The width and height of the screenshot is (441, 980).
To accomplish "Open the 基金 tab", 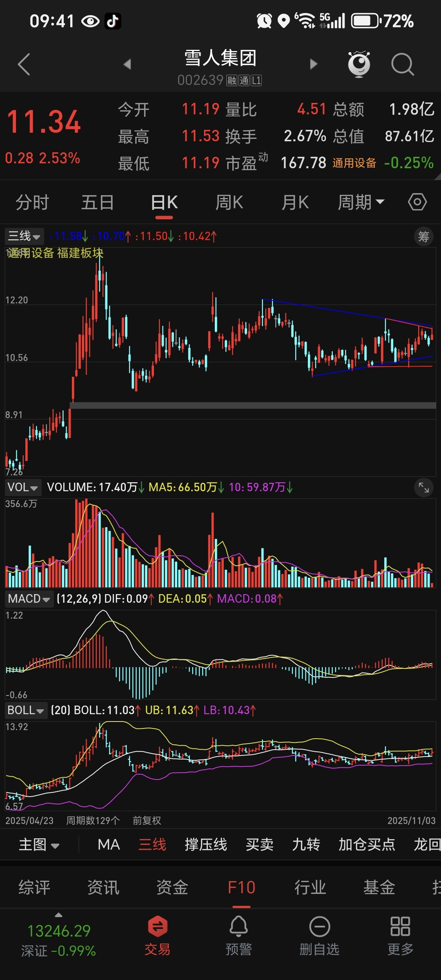I will click(x=379, y=887).
